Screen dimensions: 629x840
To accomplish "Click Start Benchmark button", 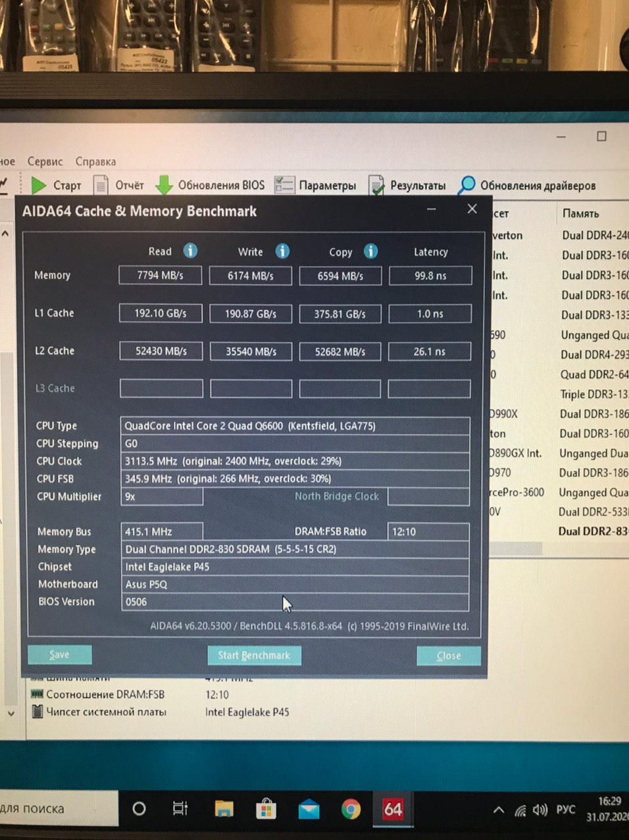I will pyautogui.click(x=254, y=655).
